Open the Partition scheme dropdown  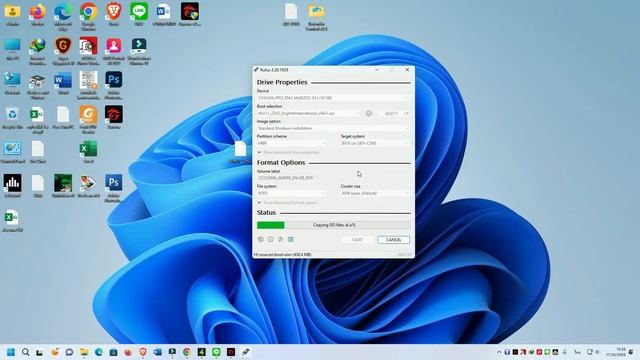click(x=291, y=143)
